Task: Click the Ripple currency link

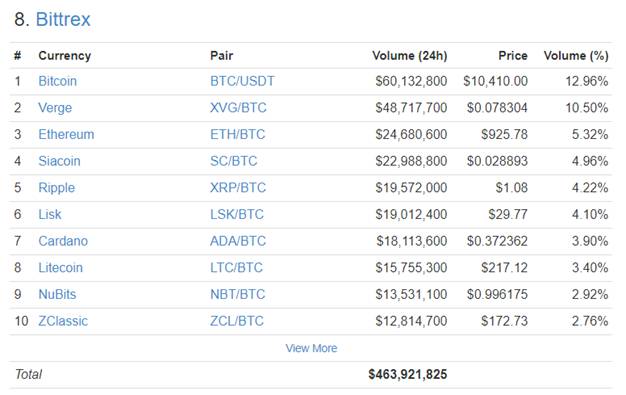Action: click(57, 188)
